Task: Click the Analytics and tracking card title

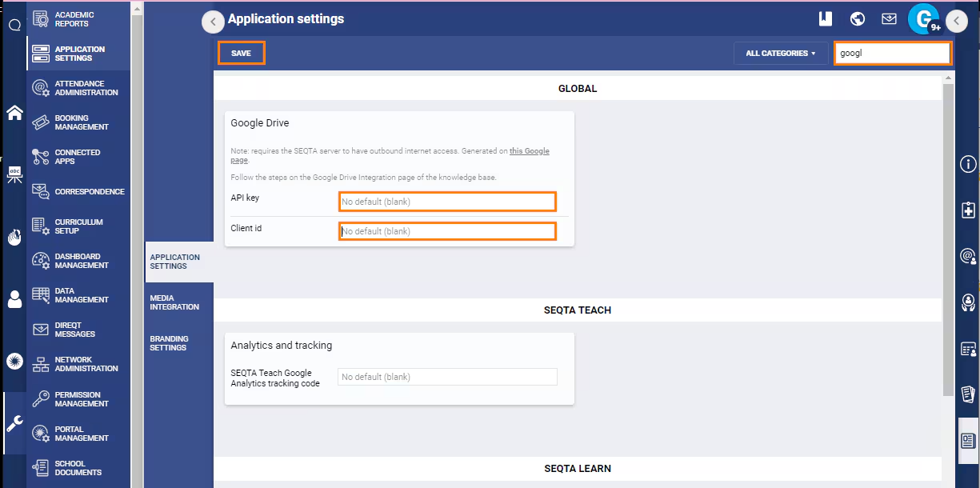Action: click(282, 346)
